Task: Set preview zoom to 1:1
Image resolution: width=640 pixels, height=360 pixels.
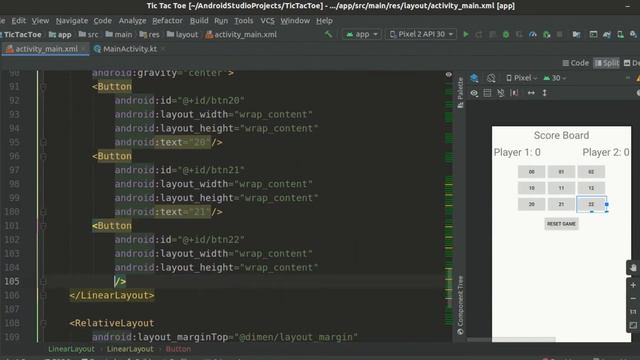Action: [633, 312]
